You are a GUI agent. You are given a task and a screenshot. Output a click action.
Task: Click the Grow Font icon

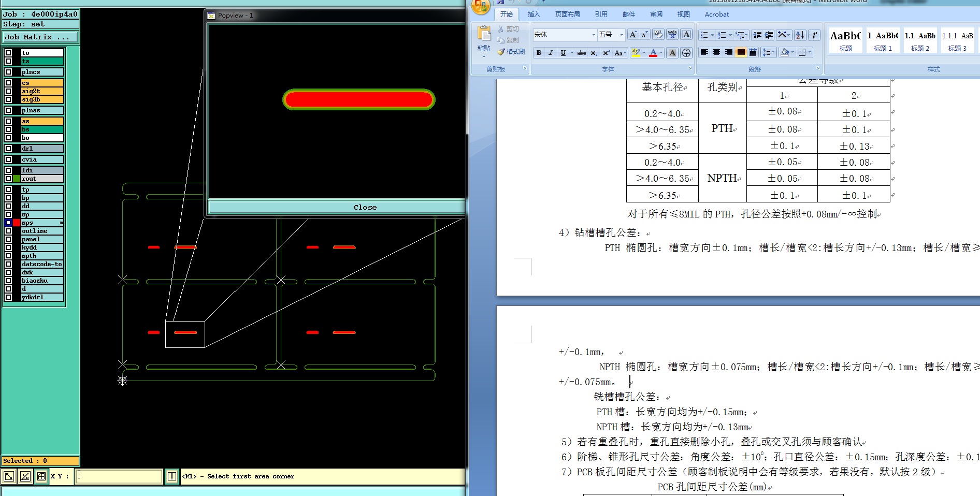633,35
